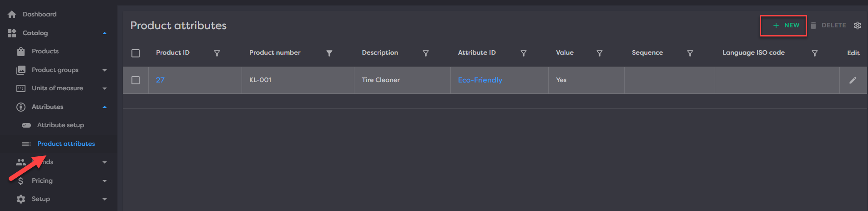Open Attribute setup in the sidebar
Image resolution: width=868 pixels, height=211 pixels.
(61, 125)
